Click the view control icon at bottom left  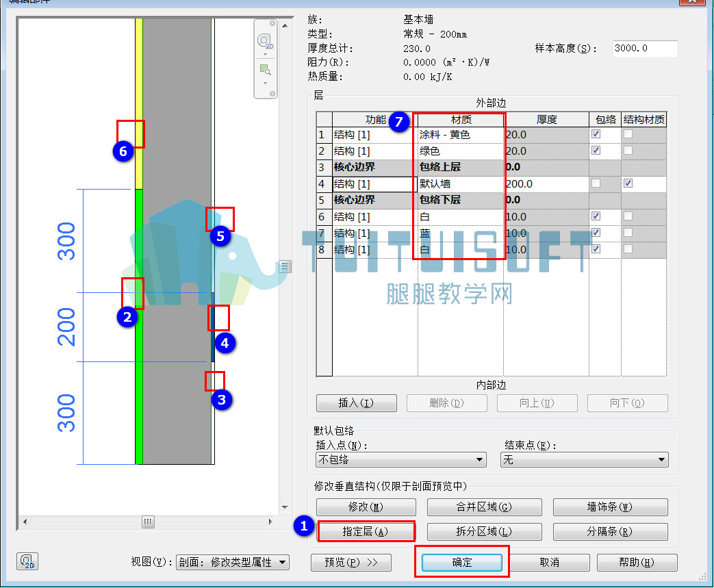pyautogui.click(x=27, y=561)
